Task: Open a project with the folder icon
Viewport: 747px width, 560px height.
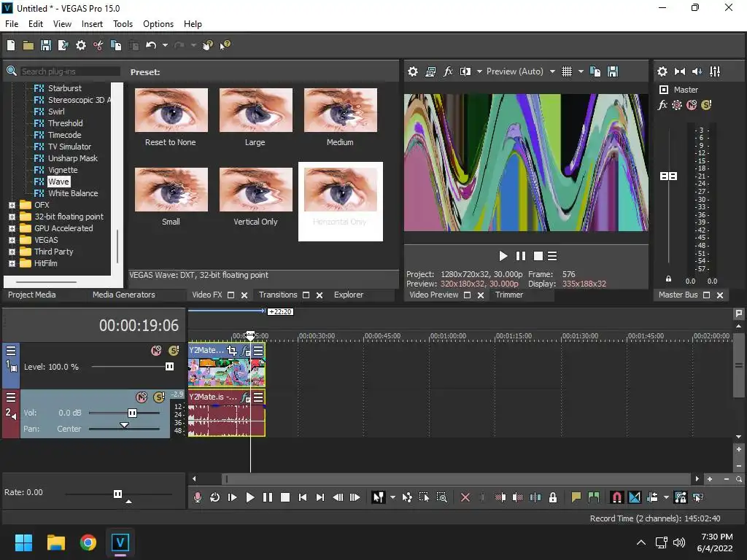Action: tap(28, 45)
